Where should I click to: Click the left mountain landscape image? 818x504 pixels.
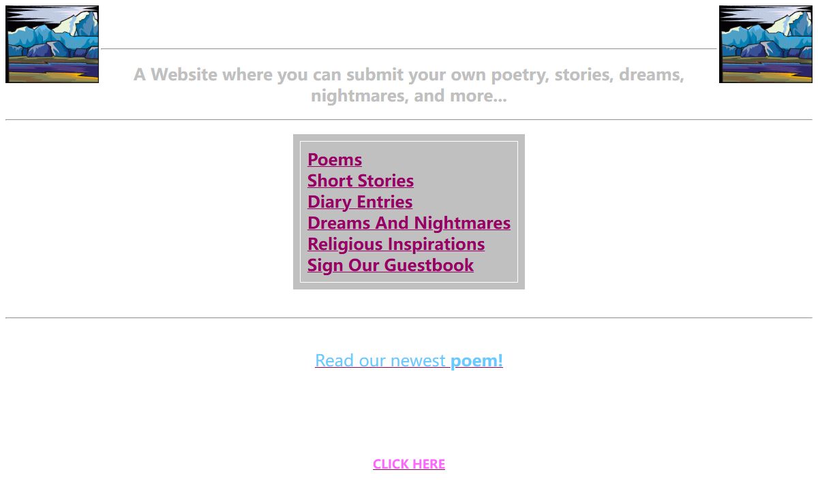pyautogui.click(x=52, y=44)
